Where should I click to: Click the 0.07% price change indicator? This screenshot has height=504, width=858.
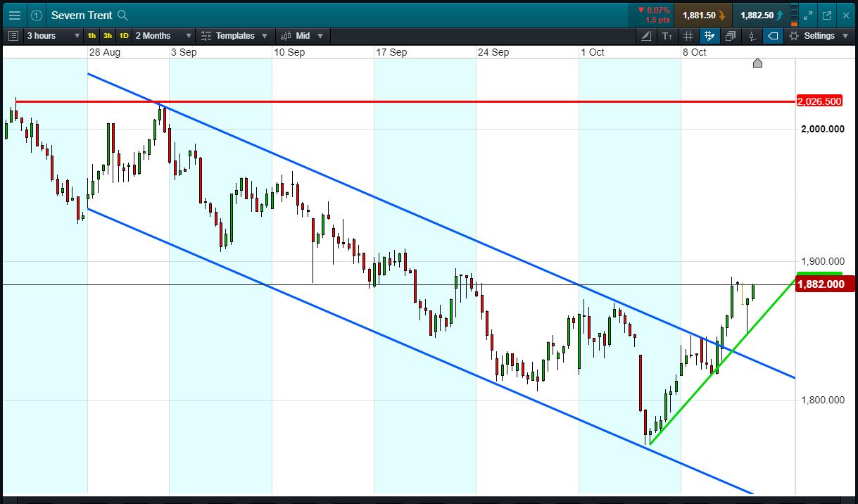point(654,10)
